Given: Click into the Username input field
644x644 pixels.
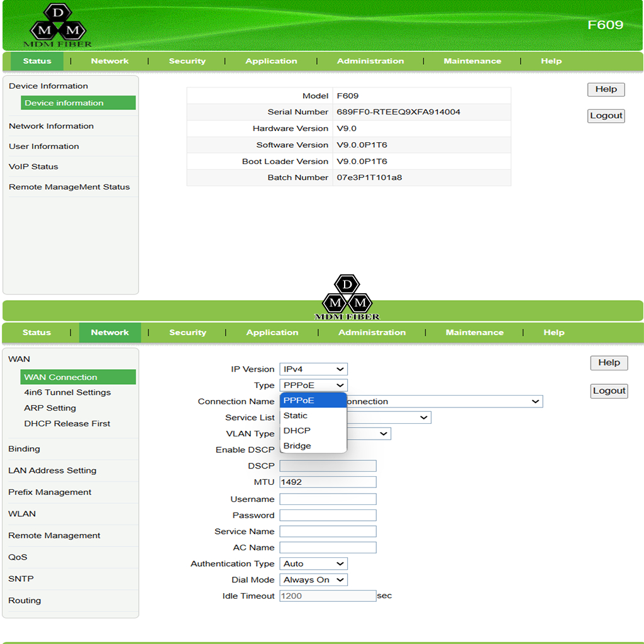Looking at the screenshot, I should click(x=328, y=499).
